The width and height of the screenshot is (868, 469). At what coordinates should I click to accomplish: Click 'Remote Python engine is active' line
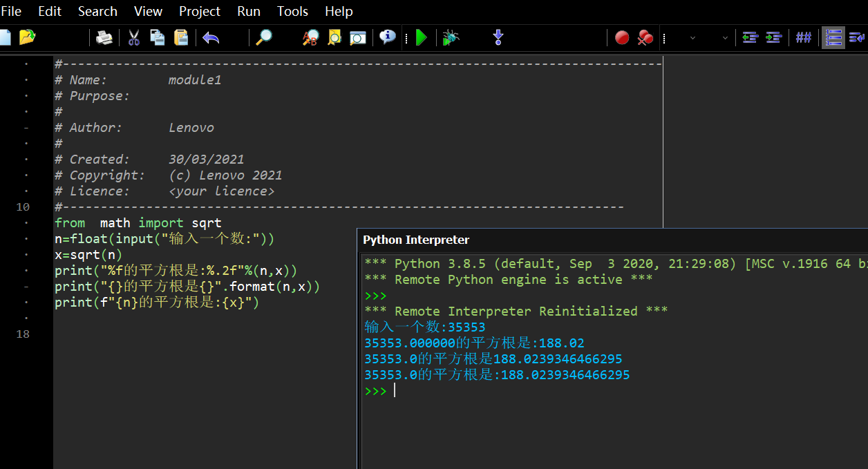[x=509, y=279]
